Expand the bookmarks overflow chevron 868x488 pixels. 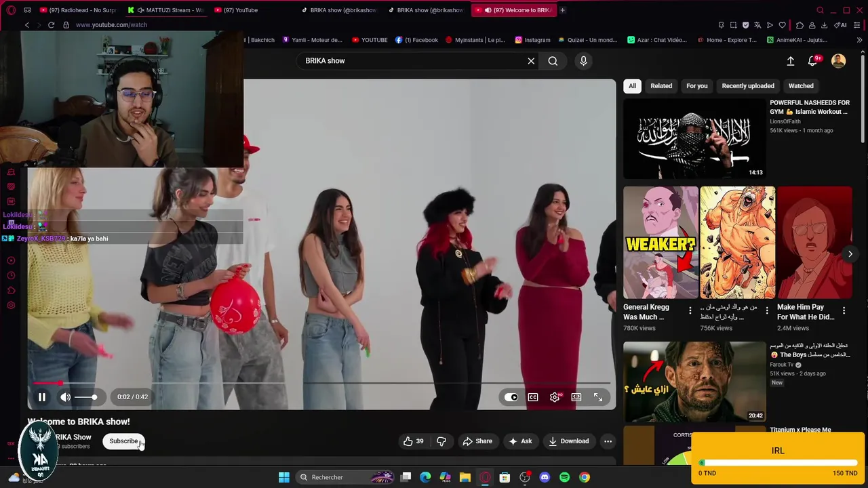(x=859, y=40)
